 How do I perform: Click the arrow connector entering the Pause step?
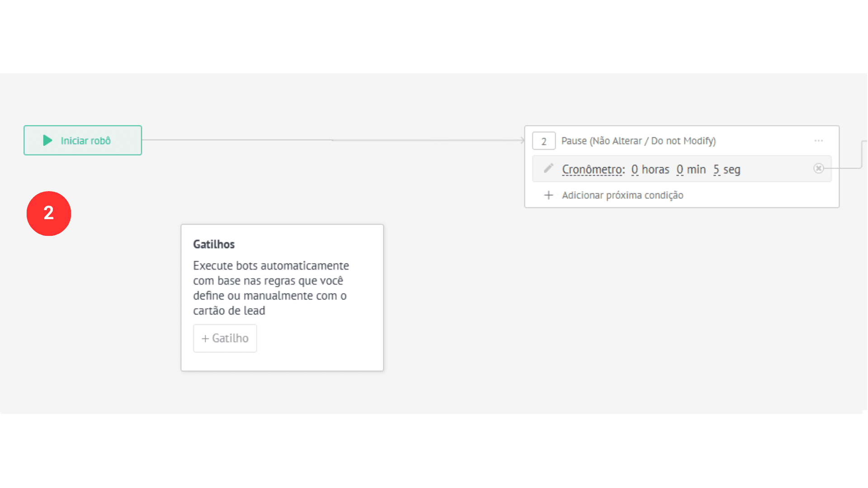(522, 141)
